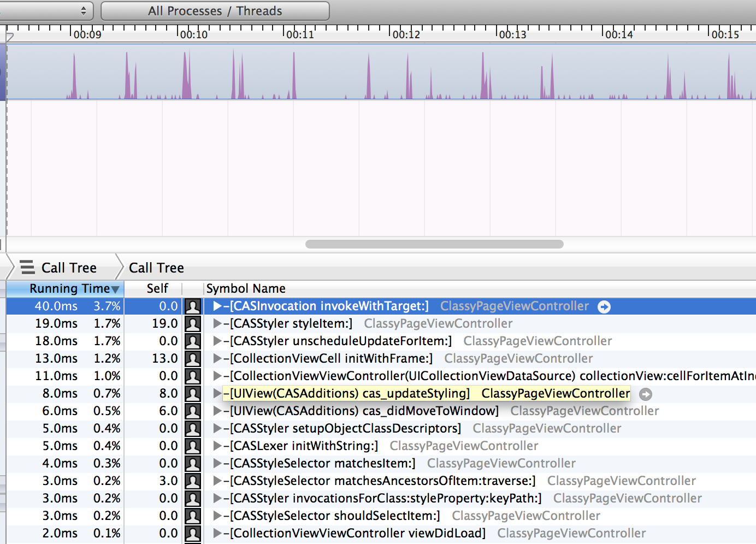
Task: Open the All Processes / Threads selector
Action: [215, 11]
